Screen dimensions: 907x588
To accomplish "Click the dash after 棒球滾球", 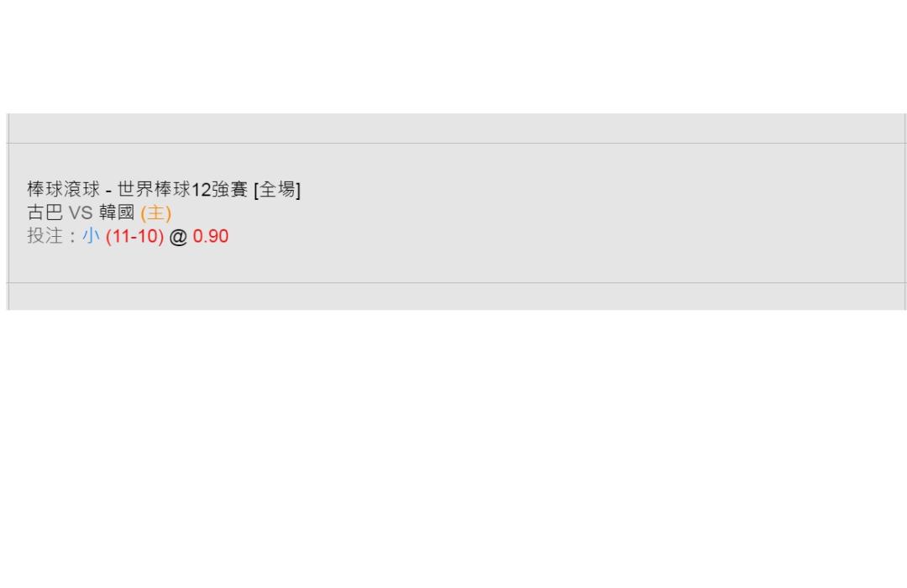I will [108, 191].
